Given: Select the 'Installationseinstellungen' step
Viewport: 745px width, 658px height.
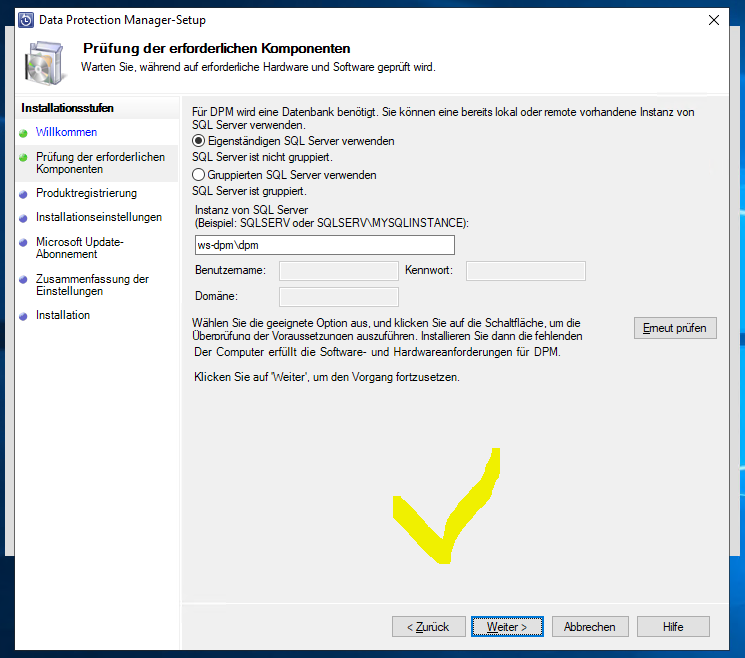Looking at the screenshot, I should (x=99, y=217).
